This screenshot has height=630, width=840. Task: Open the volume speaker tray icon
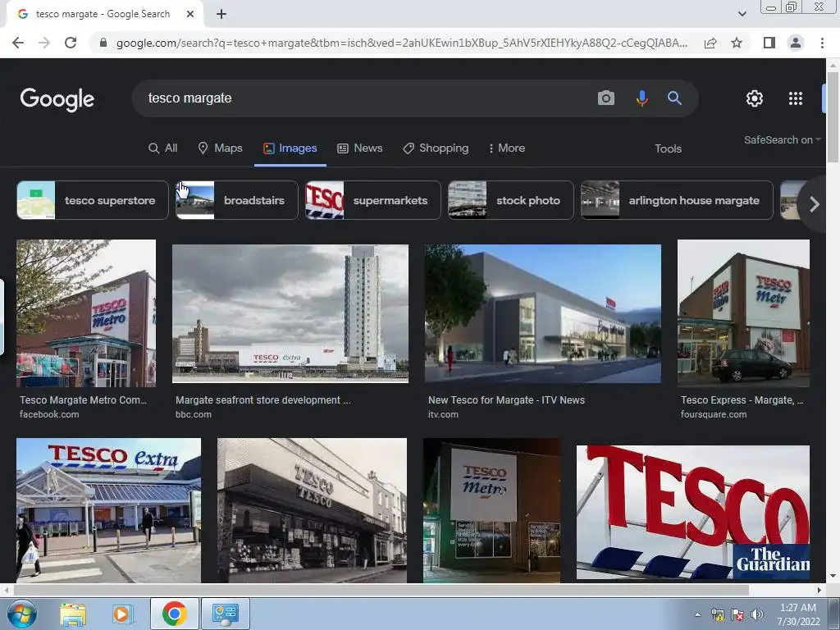click(x=756, y=615)
